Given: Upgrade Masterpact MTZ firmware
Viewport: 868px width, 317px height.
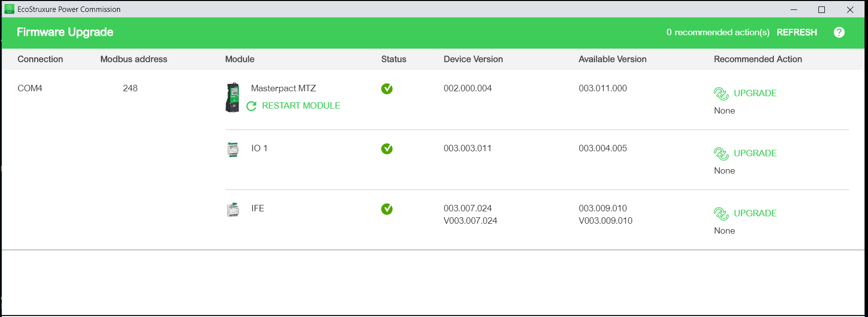Looking at the screenshot, I should coord(755,93).
